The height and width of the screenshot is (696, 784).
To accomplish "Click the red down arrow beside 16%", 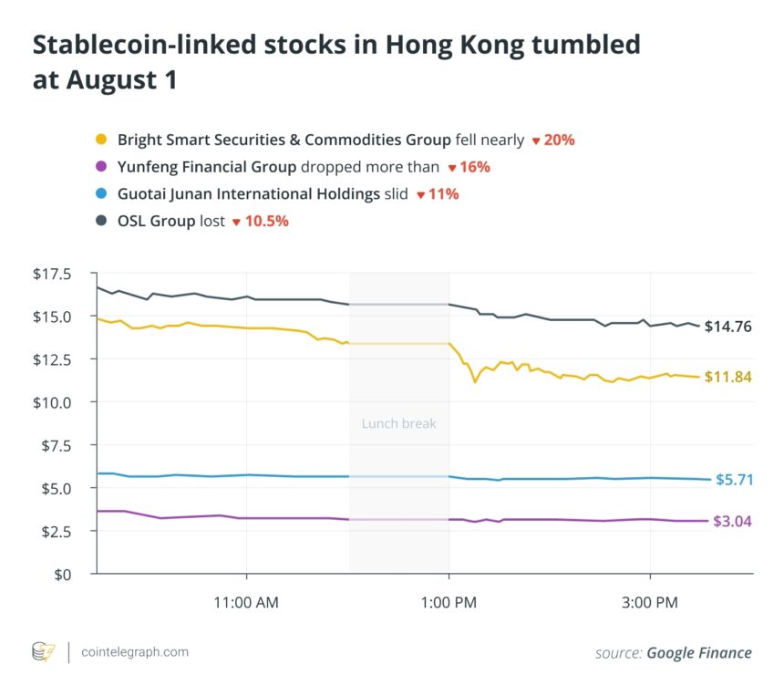I will [451, 168].
